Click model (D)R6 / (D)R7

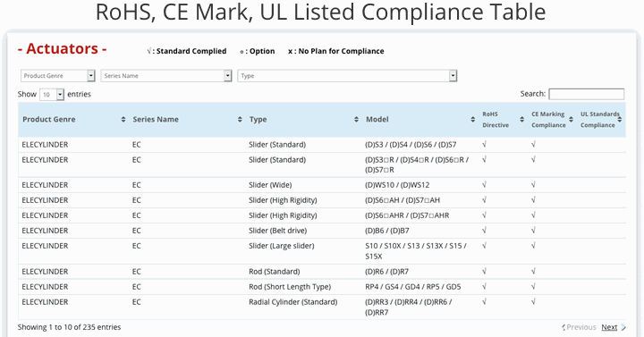point(386,272)
